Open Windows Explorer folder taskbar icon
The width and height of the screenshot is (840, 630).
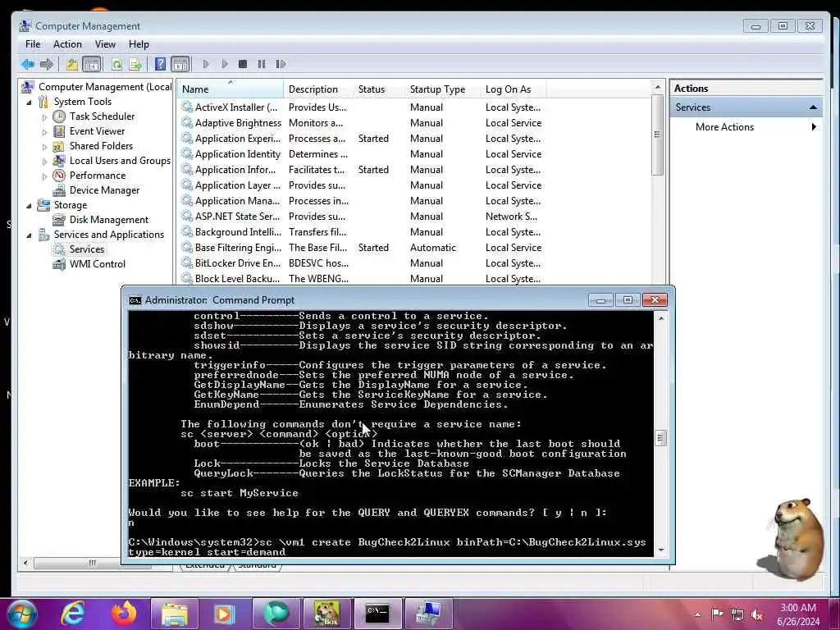(x=175, y=614)
